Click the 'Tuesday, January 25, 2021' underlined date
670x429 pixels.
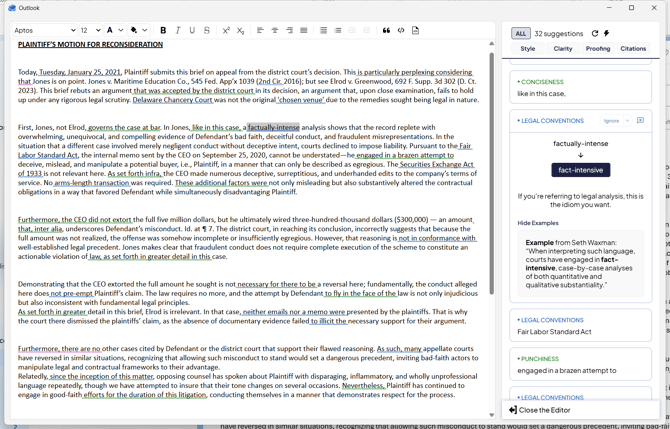pos(79,72)
